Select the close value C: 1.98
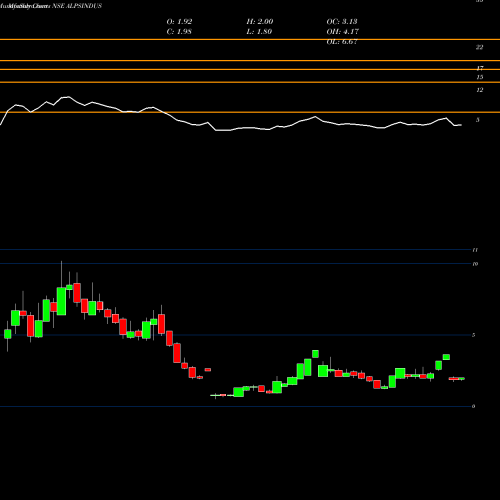This screenshot has width=500, height=500. (x=179, y=32)
